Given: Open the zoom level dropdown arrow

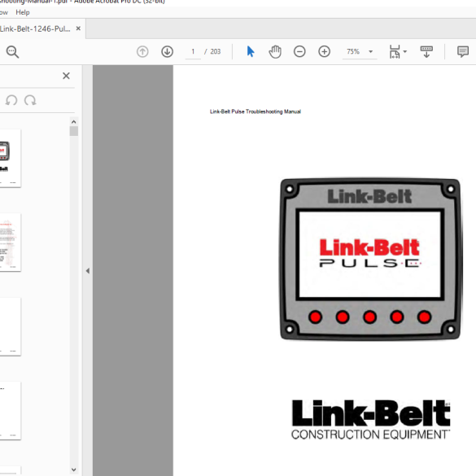Looking at the screenshot, I should coord(371,51).
